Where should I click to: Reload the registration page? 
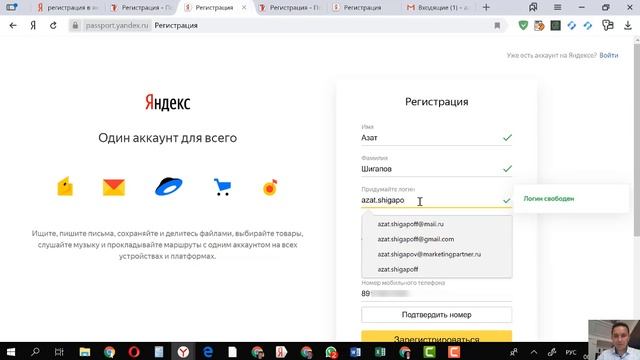(53, 25)
